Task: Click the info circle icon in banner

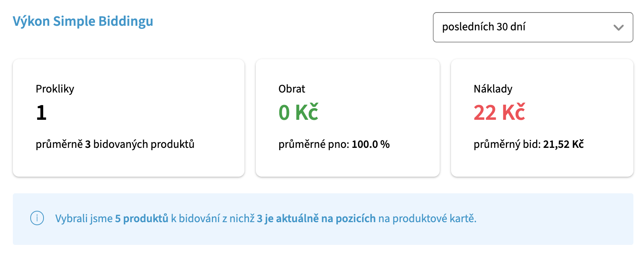Action: tap(37, 218)
